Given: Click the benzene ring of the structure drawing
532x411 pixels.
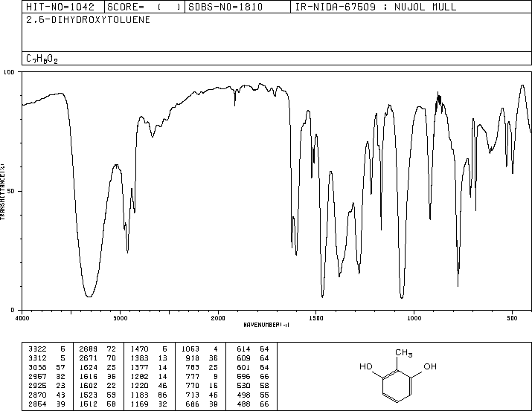Looking at the screenshot, I should point(397,386).
